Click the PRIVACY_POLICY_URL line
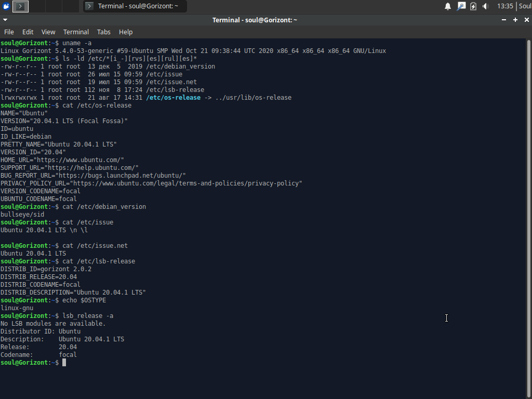532x399 pixels. (x=151, y=183)
